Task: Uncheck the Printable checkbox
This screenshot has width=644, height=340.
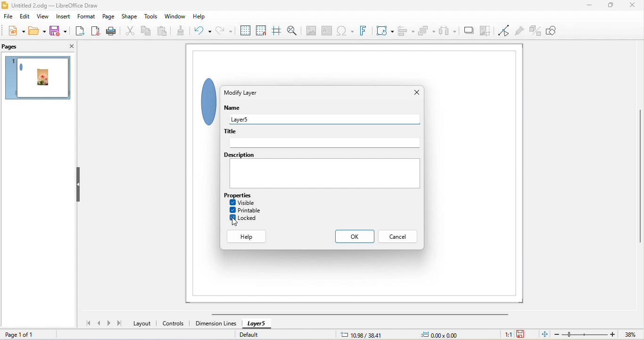Action: 233,211
